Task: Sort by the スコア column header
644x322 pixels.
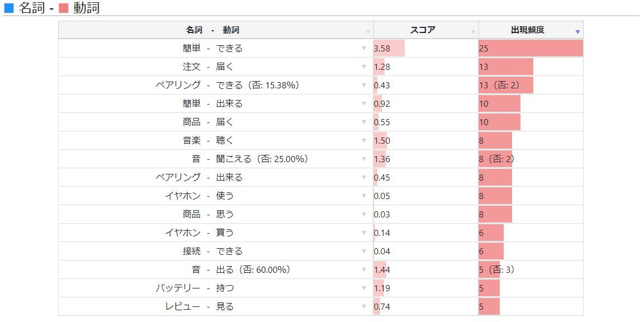Action: click(422, 30)
